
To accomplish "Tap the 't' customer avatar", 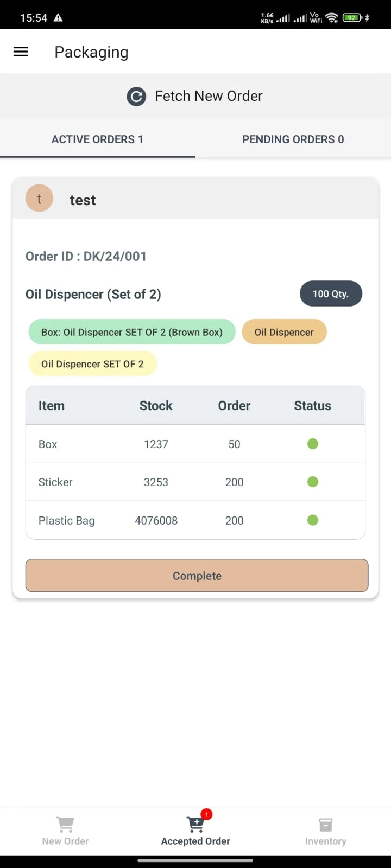I will [39, 199].
